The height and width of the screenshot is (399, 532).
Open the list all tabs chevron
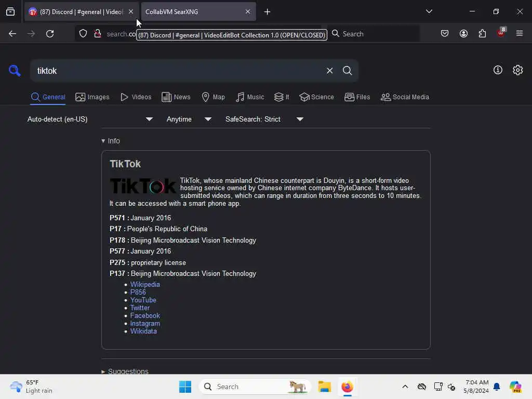(429, 11)
